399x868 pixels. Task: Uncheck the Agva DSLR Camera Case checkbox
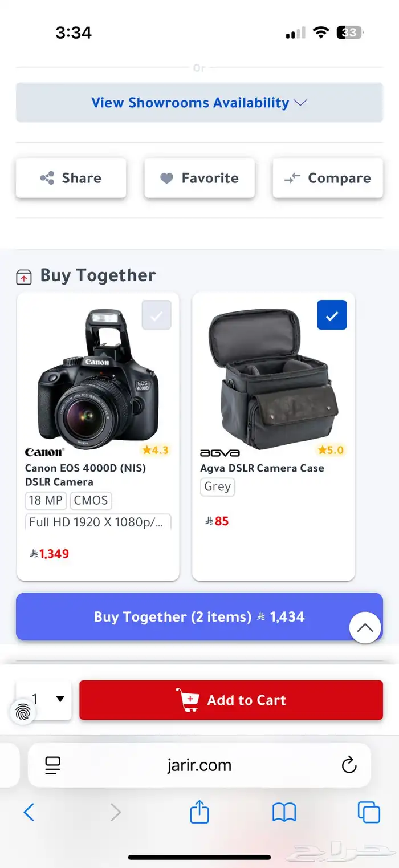[x=332, y=315]
